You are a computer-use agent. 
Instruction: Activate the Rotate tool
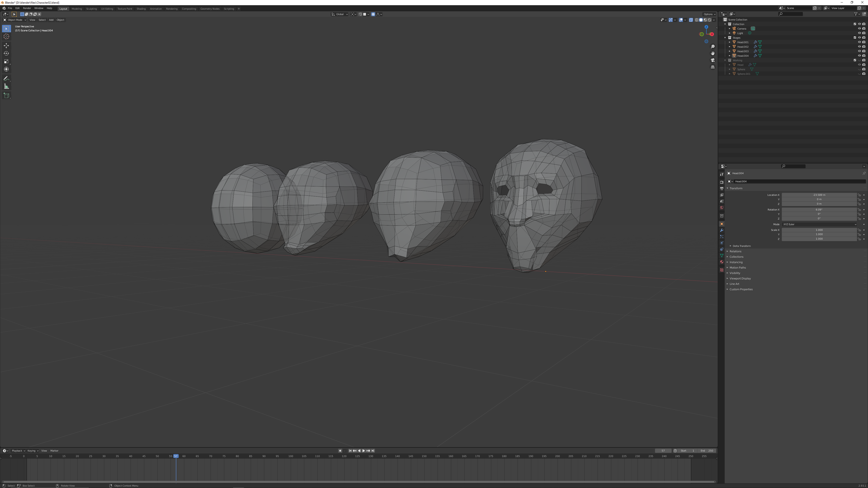(x=6, y=53)
